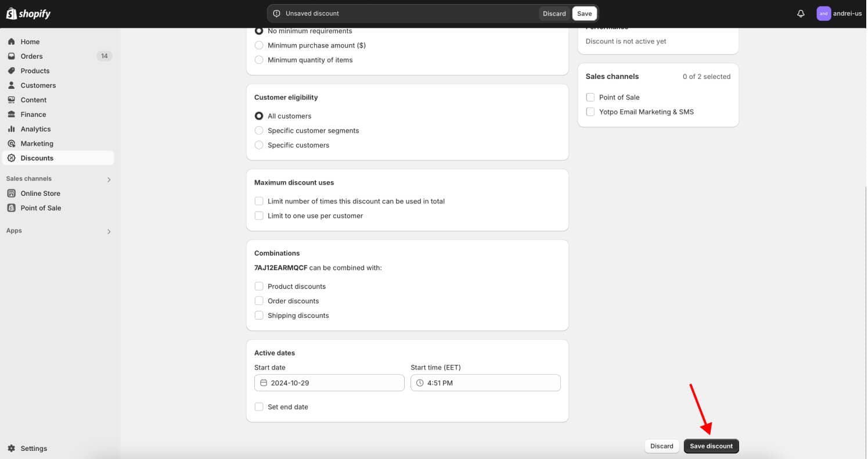Click the 7AJ12EARMQCF discount code text
Screen dimensions: 868x459
(280, 268)
